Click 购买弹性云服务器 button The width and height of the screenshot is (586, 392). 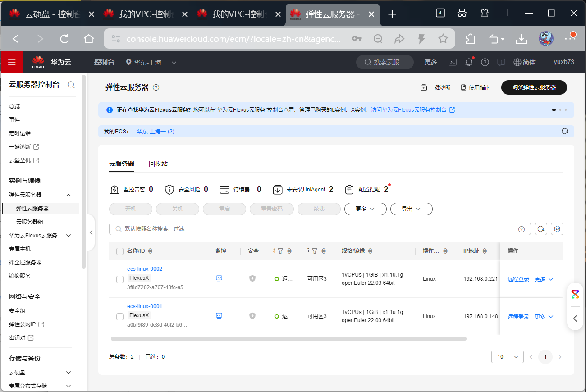click(534, 87)
